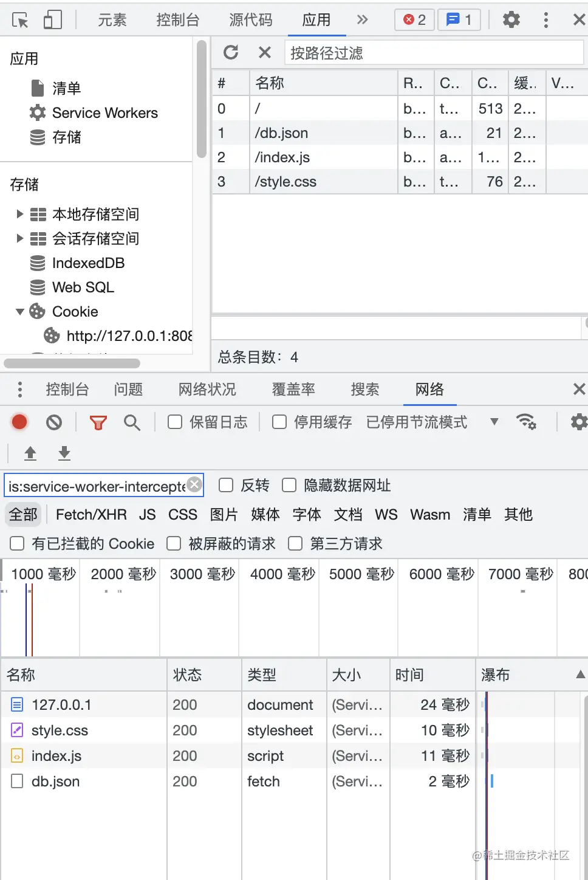This screenshot has height=880, width=588.
Task: Open the 元素 tab
Action: (112, 20)
